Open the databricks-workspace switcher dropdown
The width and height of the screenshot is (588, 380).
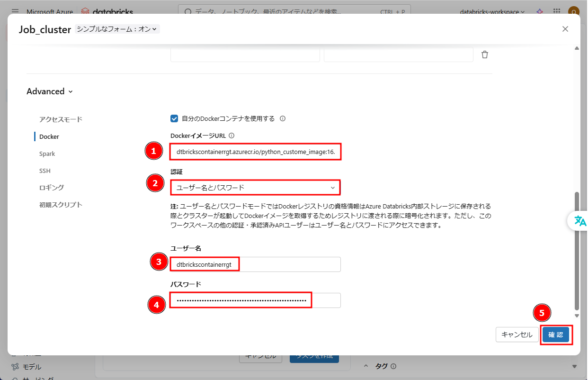[x=492, y=11]
